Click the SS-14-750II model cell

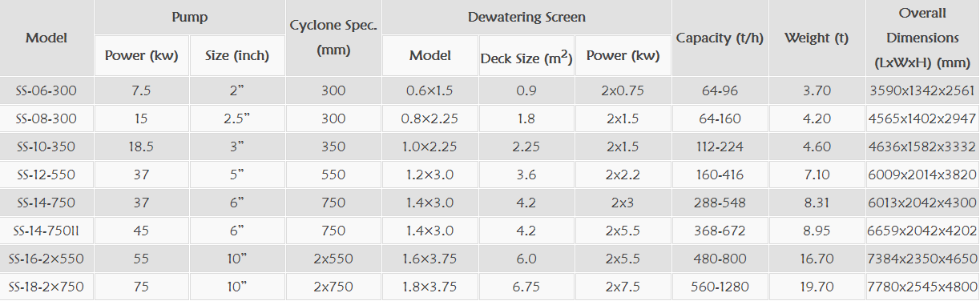(46, 231)
